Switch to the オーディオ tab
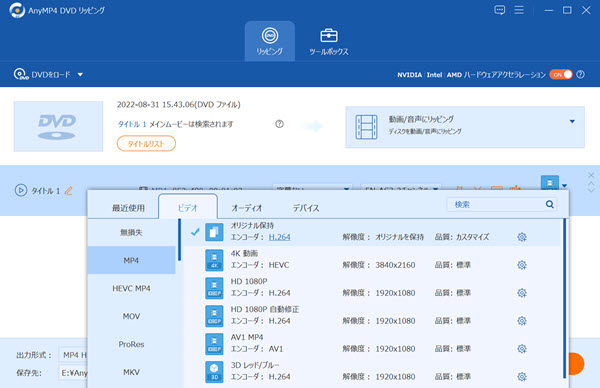Viewport: 600px width, 388px height. pos(247,208)
